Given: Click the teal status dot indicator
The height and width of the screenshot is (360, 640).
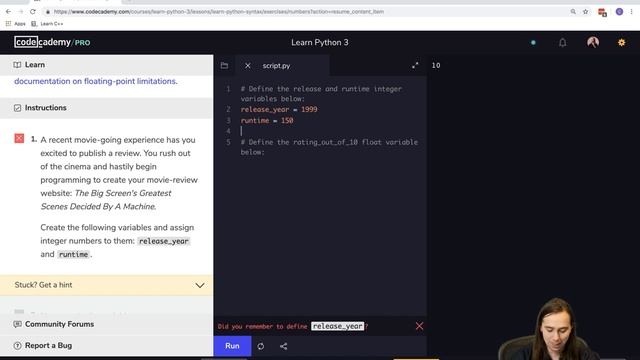Looking at the screenshot, I should (533, 42).
